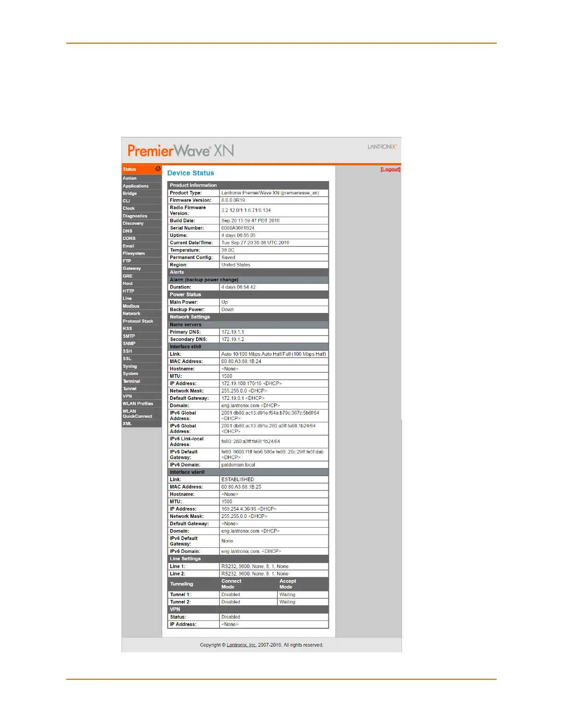Viewport: 563px width, 728px height.
Task: Click temperature value 38.0C
Action: 228,250
